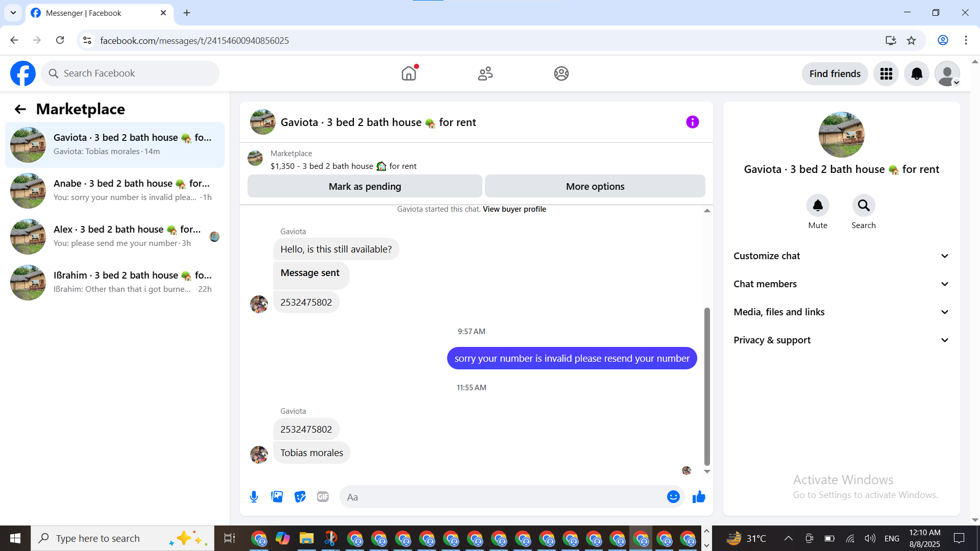Go to the Facebook Home tab
980x551 pixels.
click(409, 74)
